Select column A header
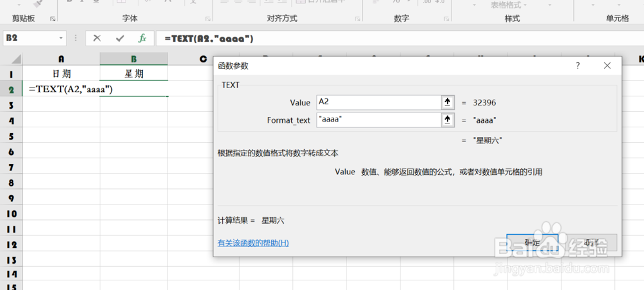644x290 pixels. point(61,59)
